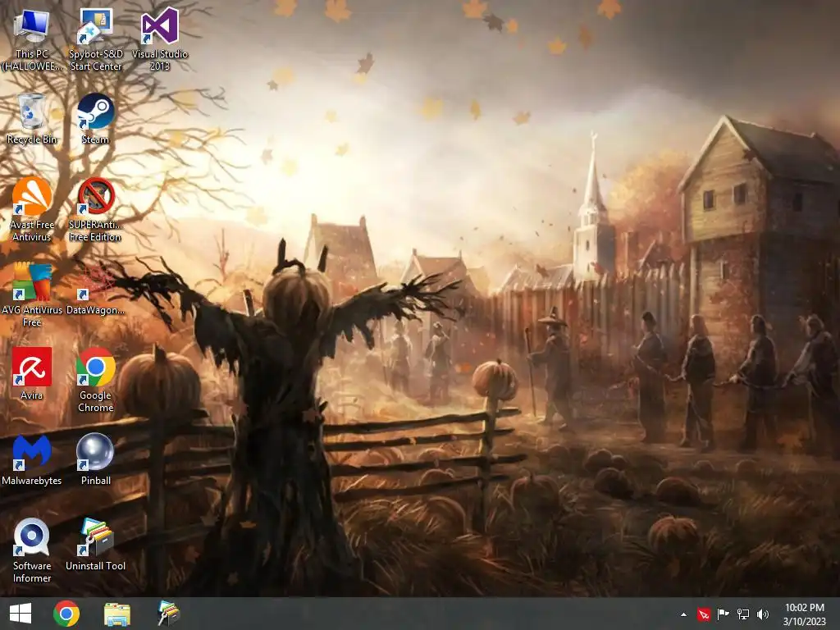Open Action Center flag tray icon
Viewport: 840px width, 630px height.
pyautogui.click(x=724, y=614)
